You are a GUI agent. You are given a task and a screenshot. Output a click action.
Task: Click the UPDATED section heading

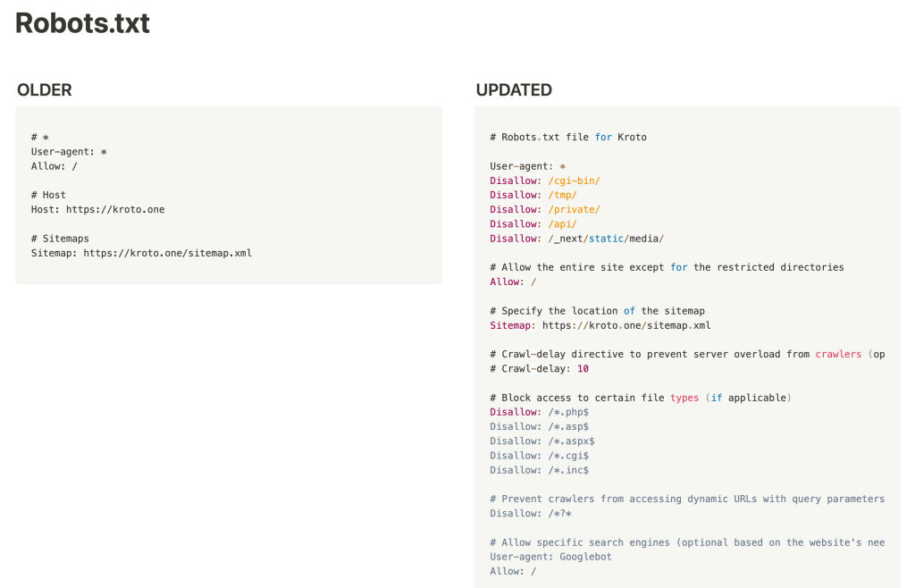pos(514,90)
